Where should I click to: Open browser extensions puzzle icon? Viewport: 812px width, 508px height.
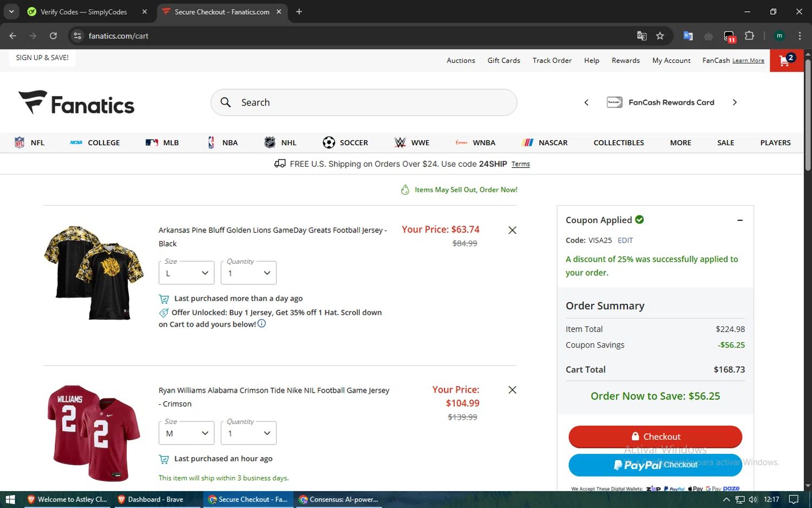pos(749,36)
